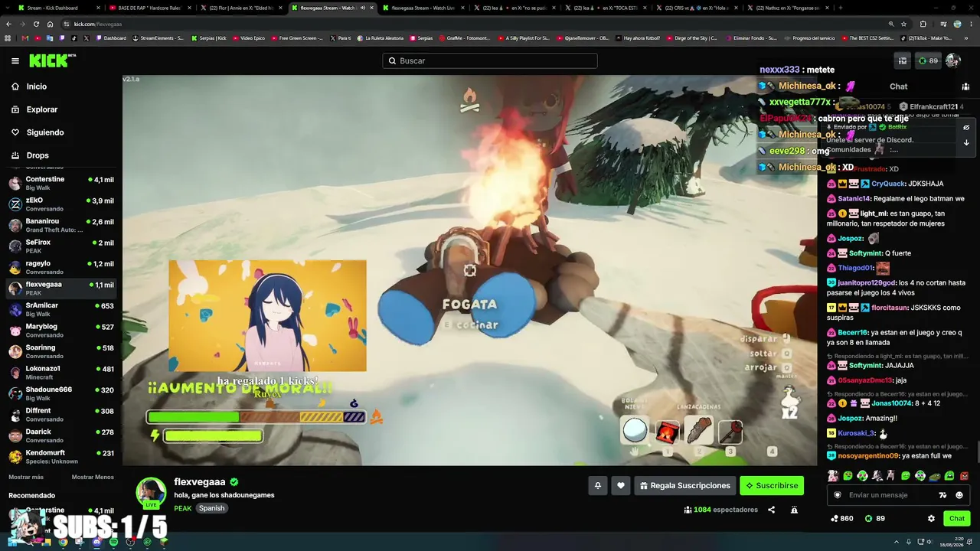Click CryQuack username in chat

(x=887, y=184)
